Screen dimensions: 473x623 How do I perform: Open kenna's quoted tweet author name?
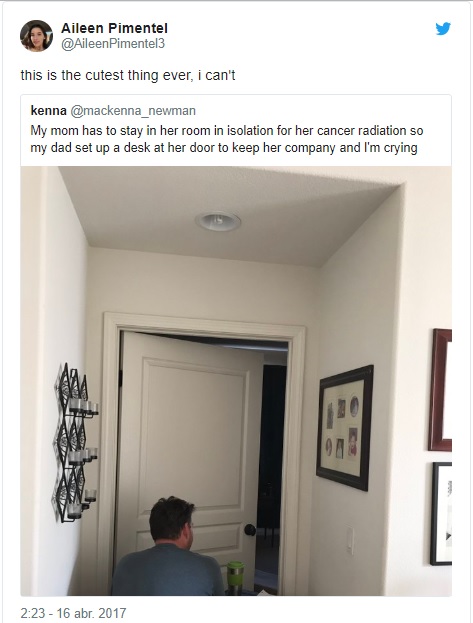48,110
